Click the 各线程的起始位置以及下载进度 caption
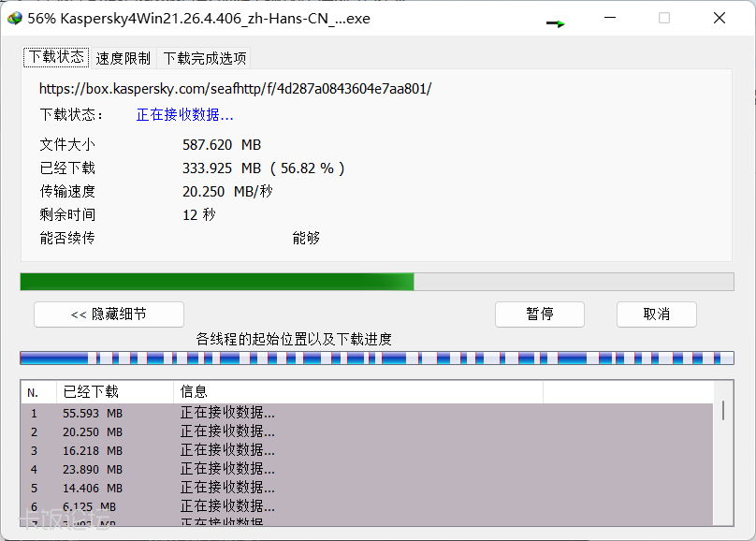756x541 pixels. pyautogui.click(x=294, y=340)
